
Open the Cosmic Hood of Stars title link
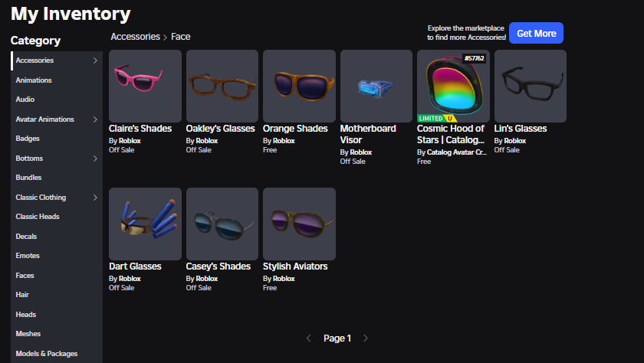click(x=451, y=135)
